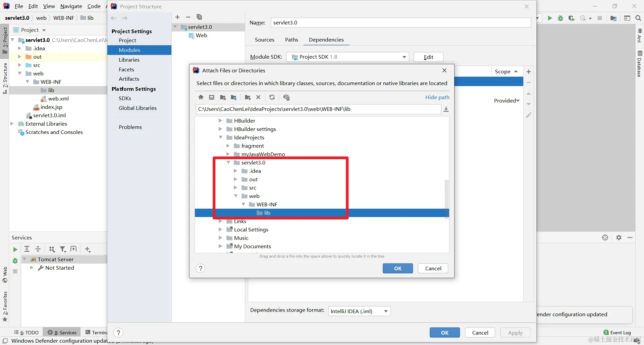Run with coverage from main toolbar
Screen dimensions: 644x345
pos(572,18)
